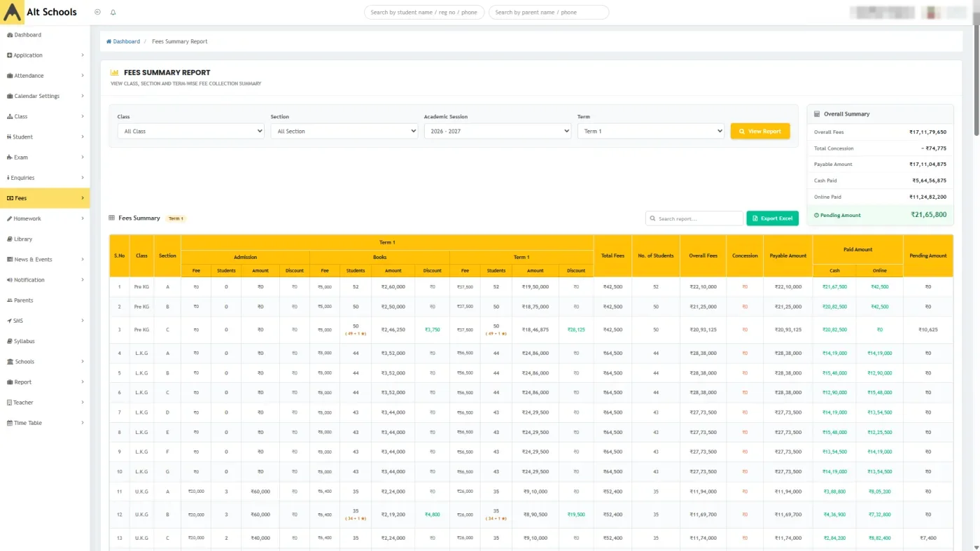Open the Section dropdown

coord(344,131)
